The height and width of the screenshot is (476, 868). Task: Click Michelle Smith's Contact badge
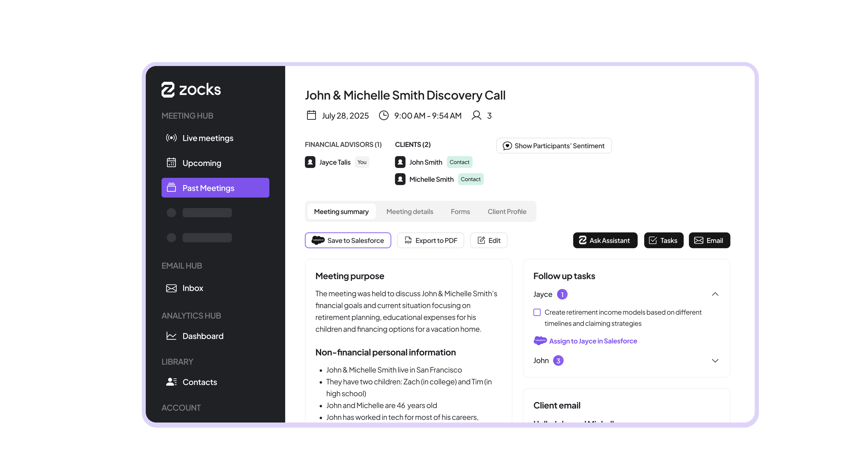click(x=471, y=179)
